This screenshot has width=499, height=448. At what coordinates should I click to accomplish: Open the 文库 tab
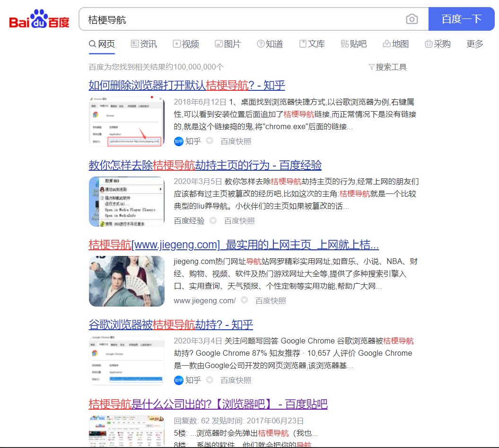[312, 44]
